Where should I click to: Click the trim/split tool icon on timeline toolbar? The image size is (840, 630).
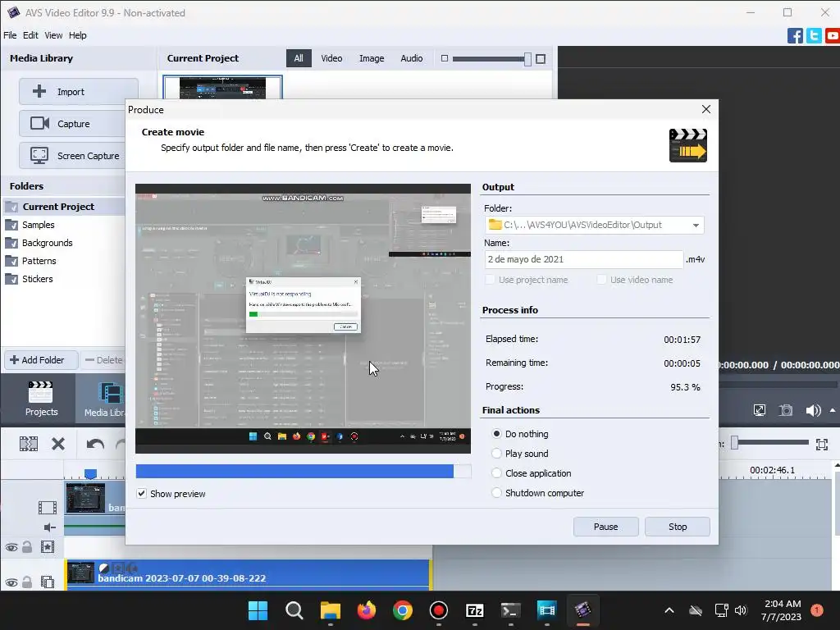(x=29, y=444)
